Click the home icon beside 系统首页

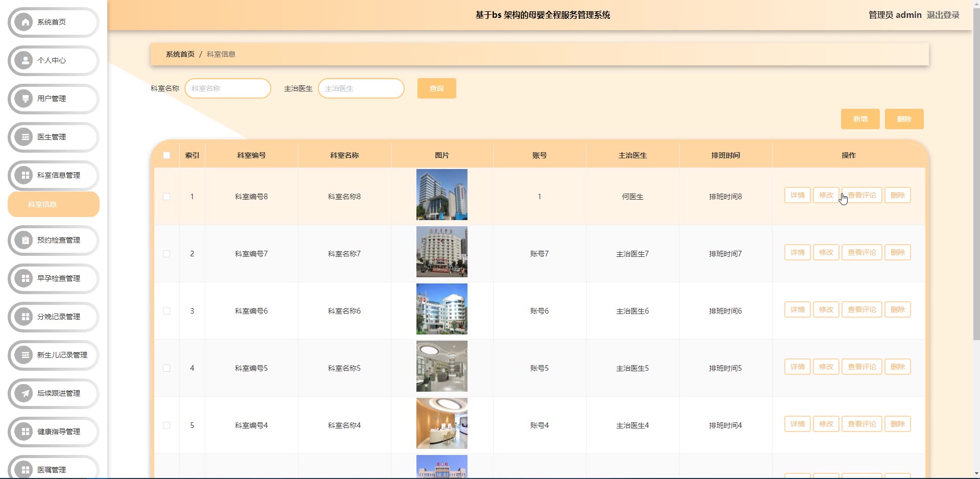24,22
